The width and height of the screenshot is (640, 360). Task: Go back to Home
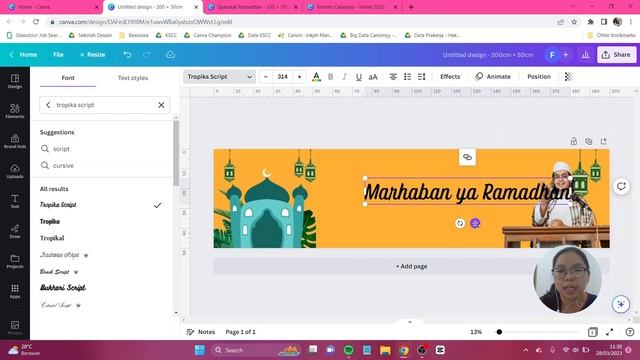click(24, 55)
